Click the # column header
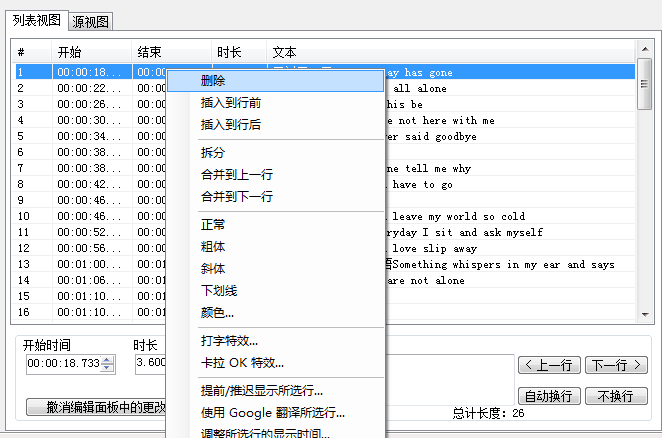 [x=32, y=52]
